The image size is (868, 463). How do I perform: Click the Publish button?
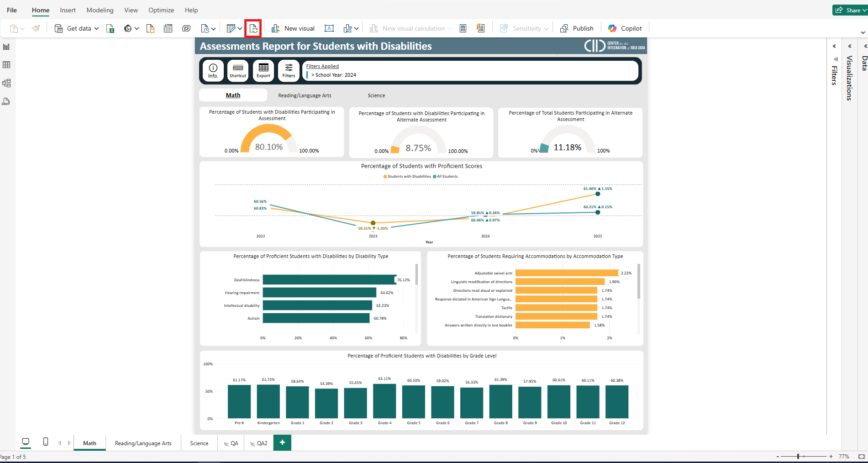click(577, 28)
